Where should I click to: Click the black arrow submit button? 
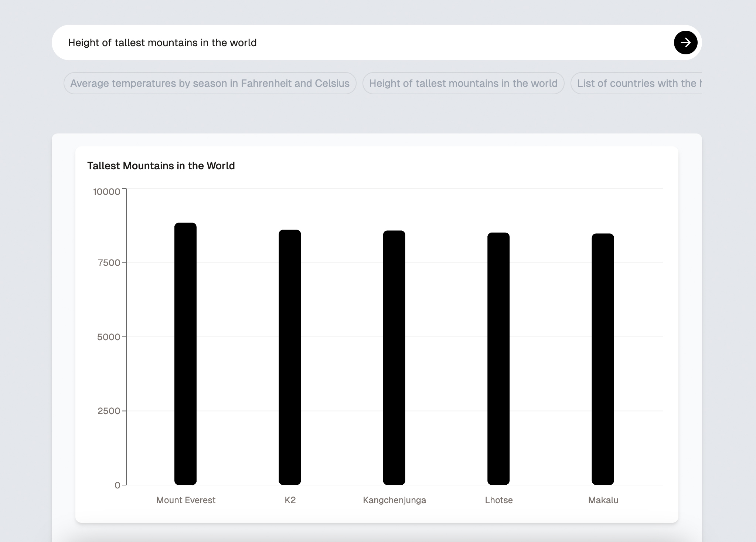coord(685,43)
